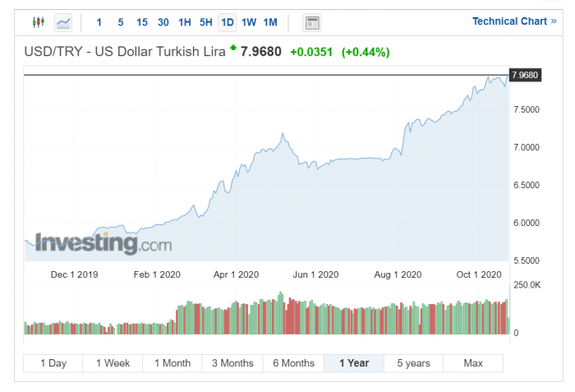
Task: Select the 5H interval
Action: 206,22
